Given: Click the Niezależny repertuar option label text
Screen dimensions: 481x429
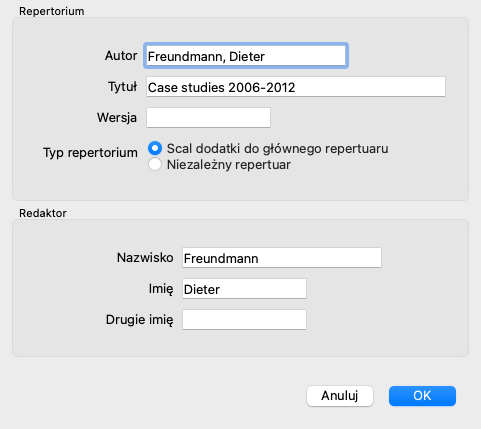Looking at the screenshot, I should pyautogui.click(x=229, y=165).
